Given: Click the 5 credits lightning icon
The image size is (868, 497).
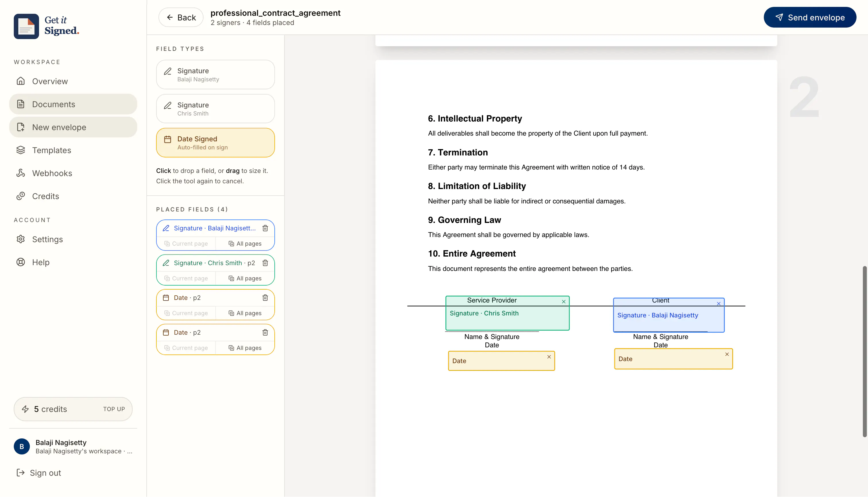Looking at the screenshot, I should click(x=25, y=409).
